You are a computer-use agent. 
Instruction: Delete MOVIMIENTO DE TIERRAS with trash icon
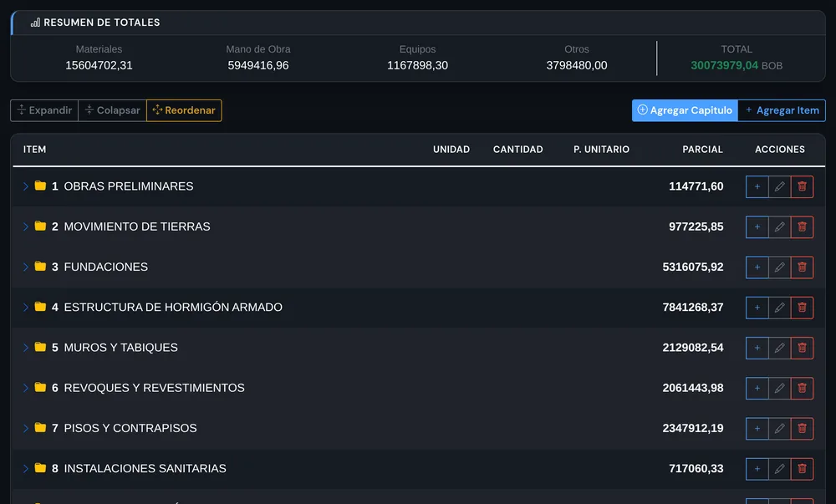(802, 227)
